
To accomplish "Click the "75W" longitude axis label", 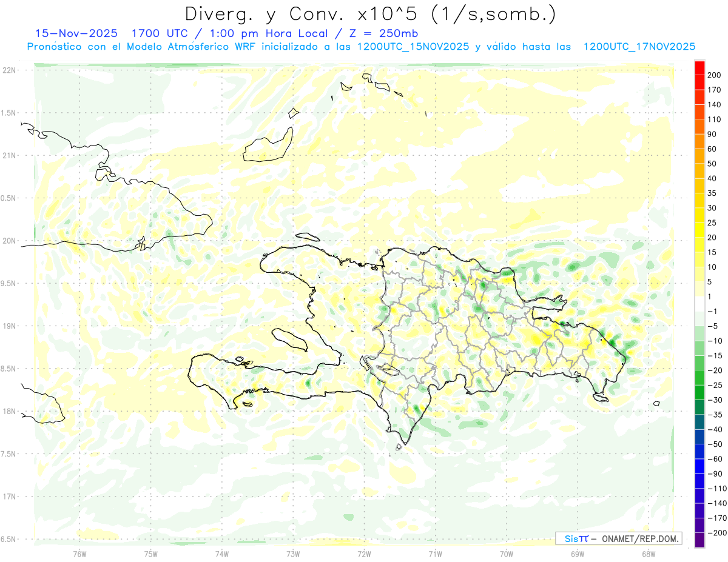I will coord(151,554).
